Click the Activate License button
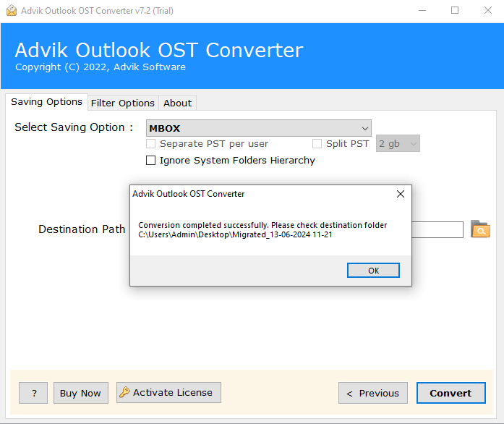 168,392
